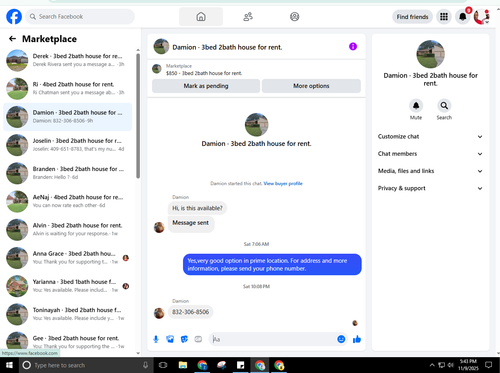Open View buyer profile link
Screen dimensions: 500x373
point(283,183)
